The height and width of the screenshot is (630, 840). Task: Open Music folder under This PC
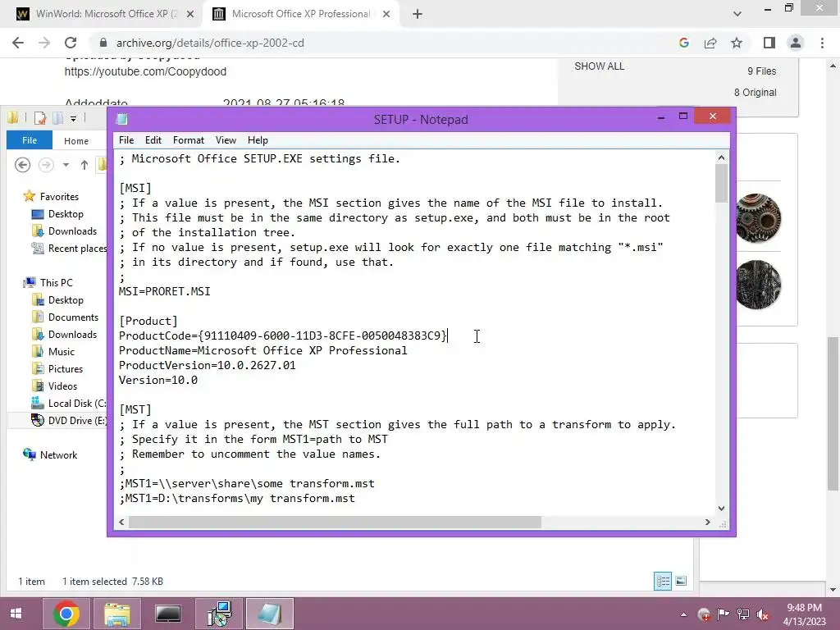click(x=61, y=352)
